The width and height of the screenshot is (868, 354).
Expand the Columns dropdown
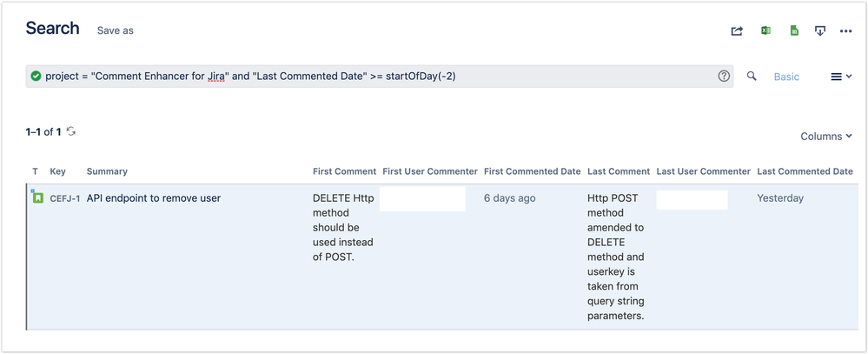(825, 137)
